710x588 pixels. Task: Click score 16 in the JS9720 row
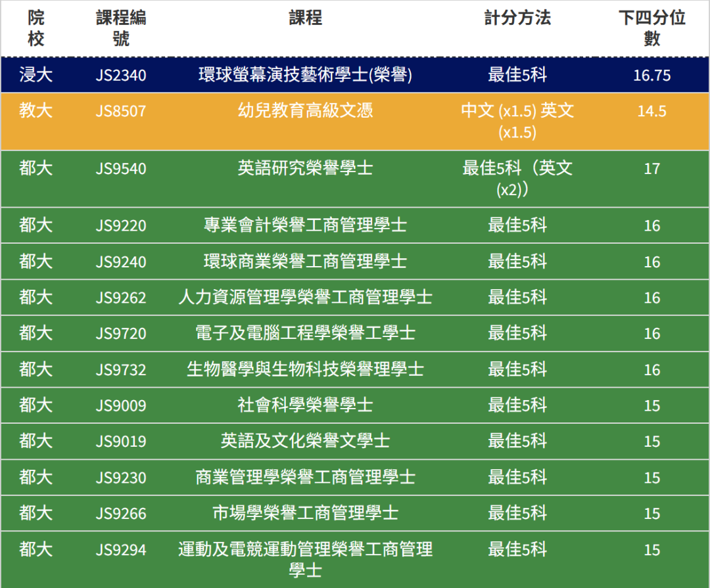[x=652, y=334]
